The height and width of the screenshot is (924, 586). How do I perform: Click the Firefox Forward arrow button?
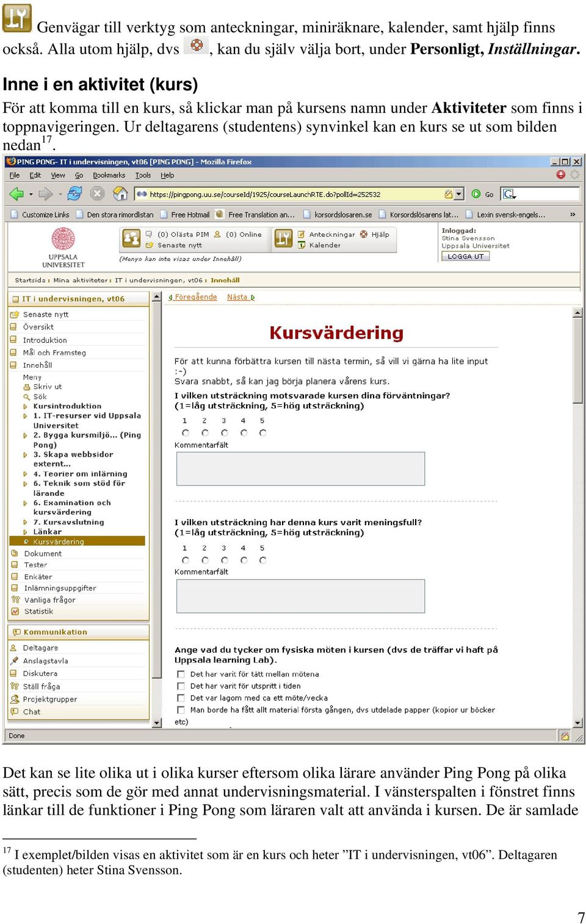pyautogui.click(x=45, y=194)
